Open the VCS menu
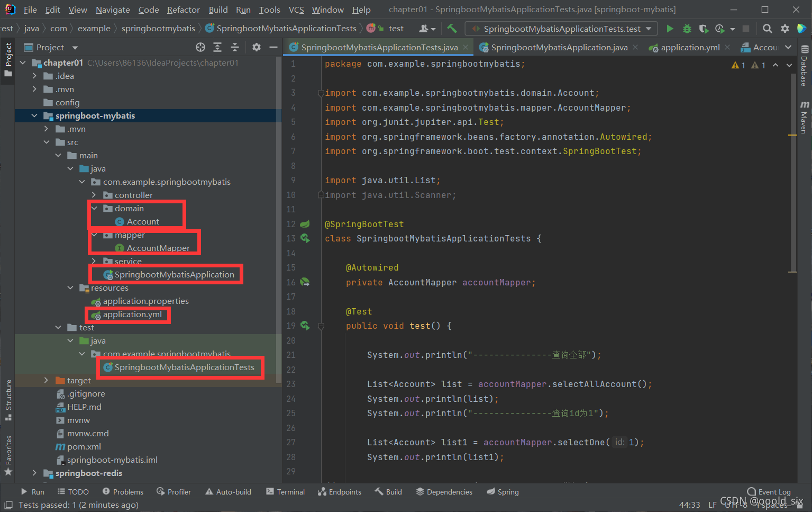 click(296, 10)
